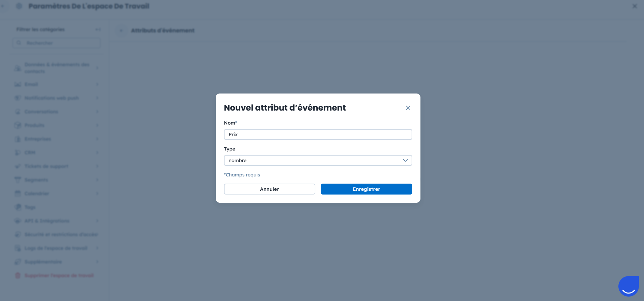
Task: Expand the Produits category chevron
Action: (97, 125)
